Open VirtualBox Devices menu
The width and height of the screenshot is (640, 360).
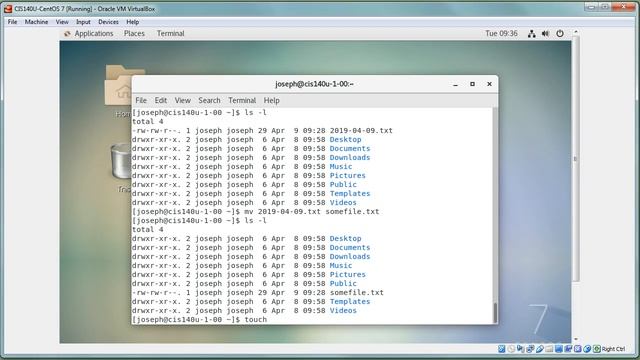point(108,22)
